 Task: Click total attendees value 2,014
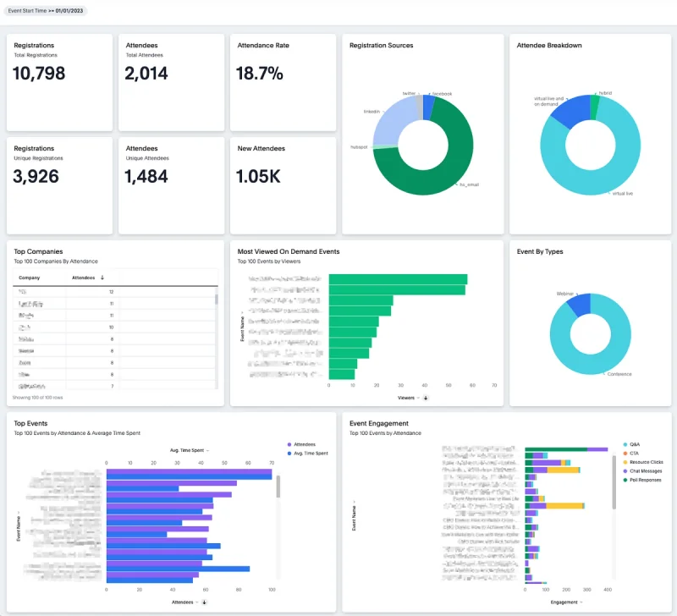146,74
